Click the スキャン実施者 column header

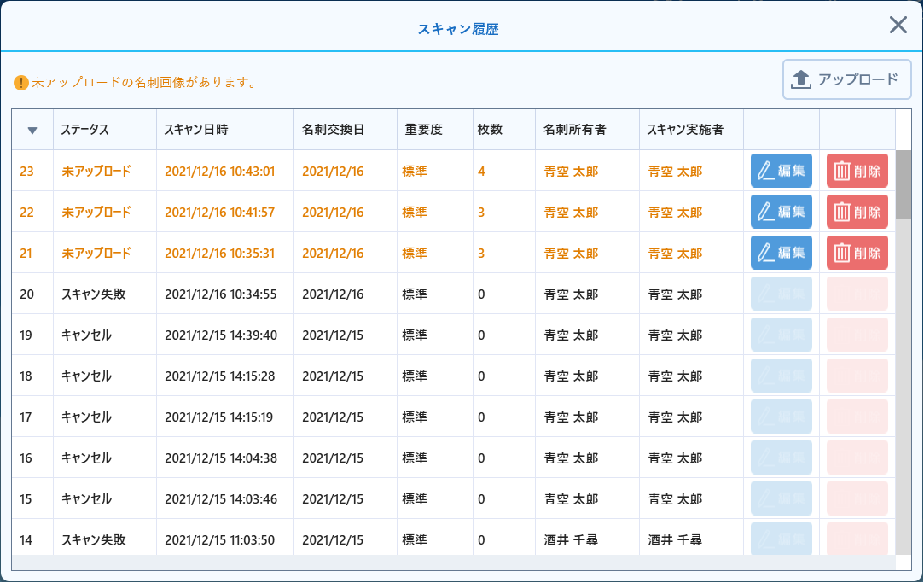click(x=685, y=130)
